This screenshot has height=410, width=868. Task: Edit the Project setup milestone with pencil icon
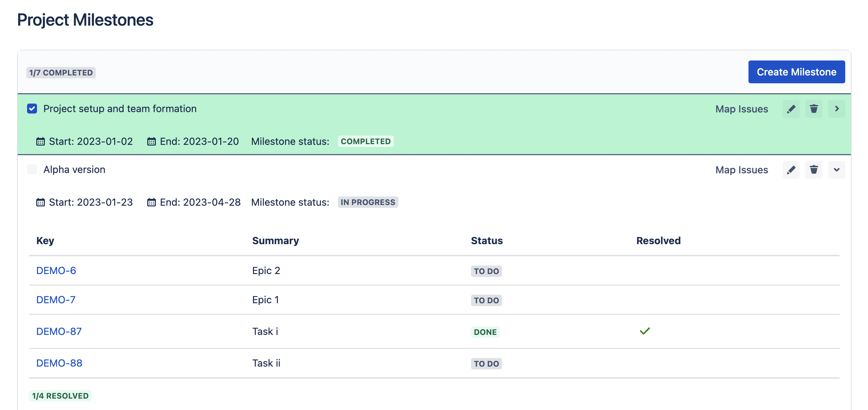tap(791, 109)
